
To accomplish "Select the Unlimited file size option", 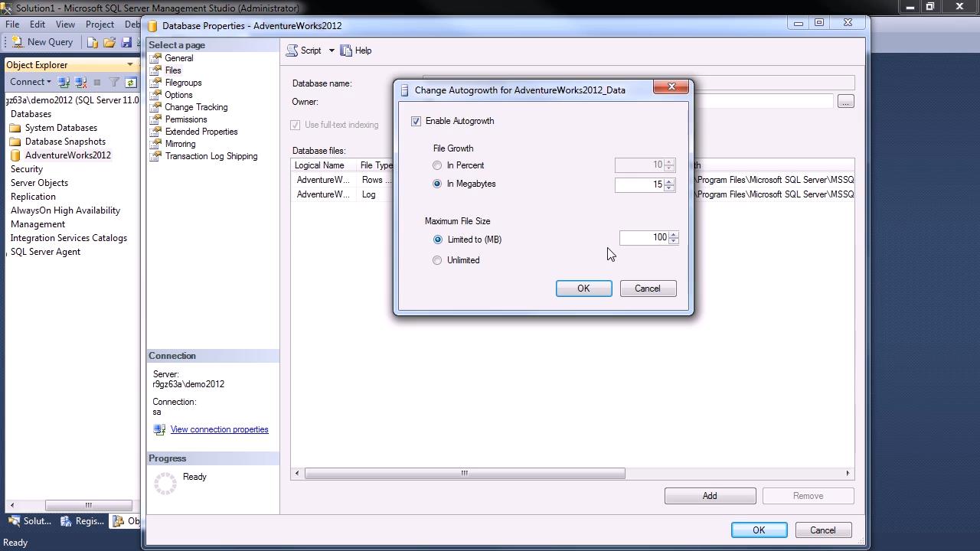I will 437,260.
